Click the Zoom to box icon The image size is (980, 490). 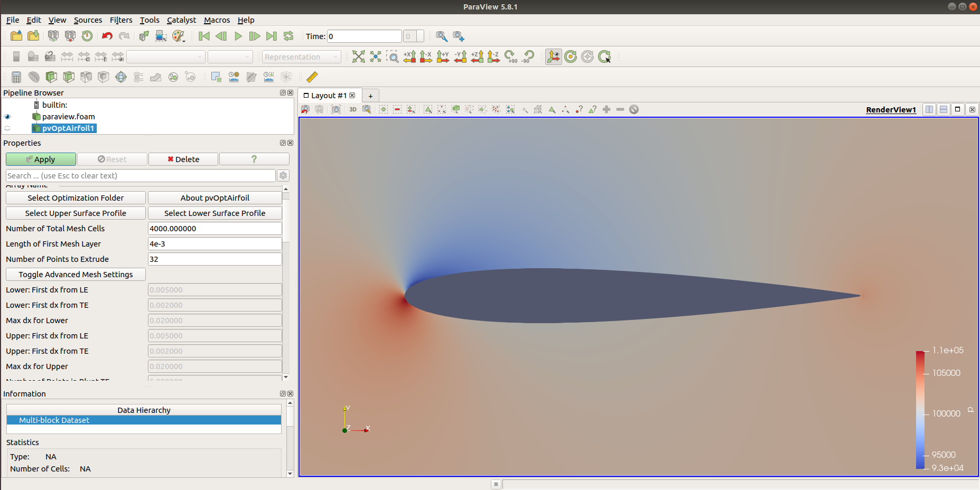393,56
